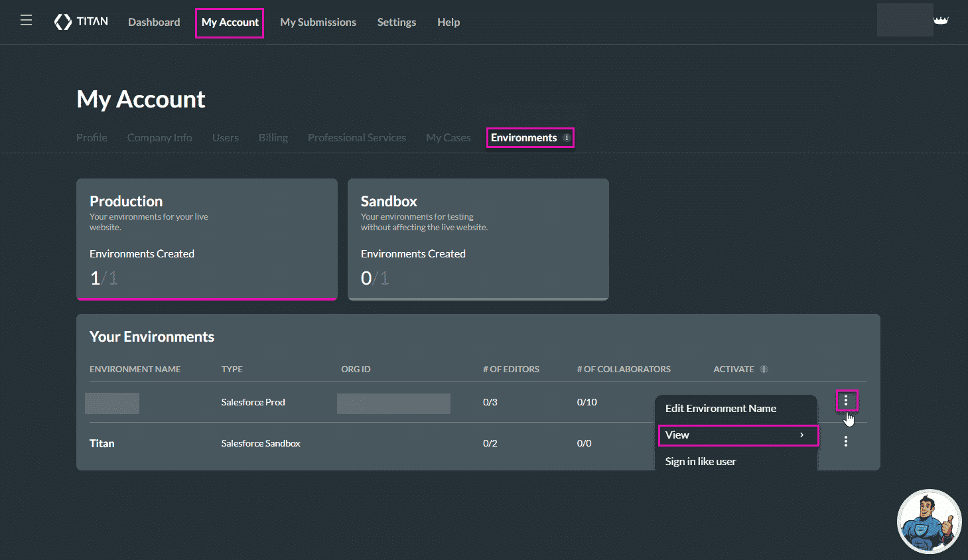Switch to the Profile tab

[x=92, y=138]
